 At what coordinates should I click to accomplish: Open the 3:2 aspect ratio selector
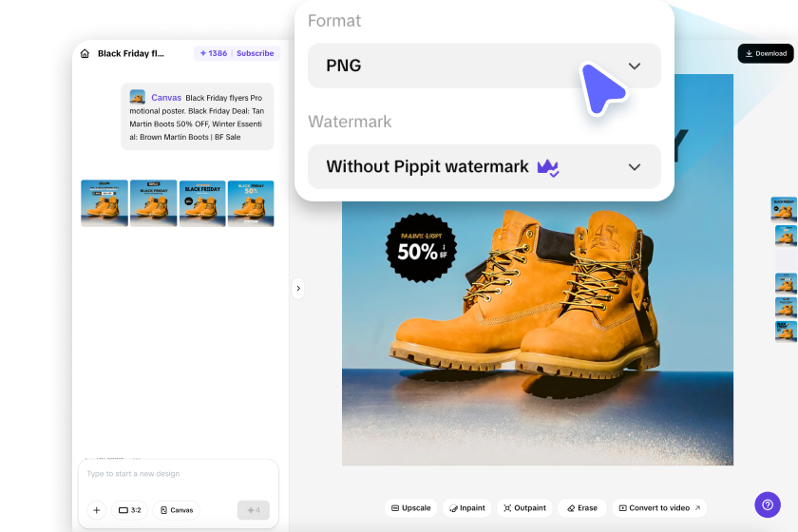pos(130,510)
